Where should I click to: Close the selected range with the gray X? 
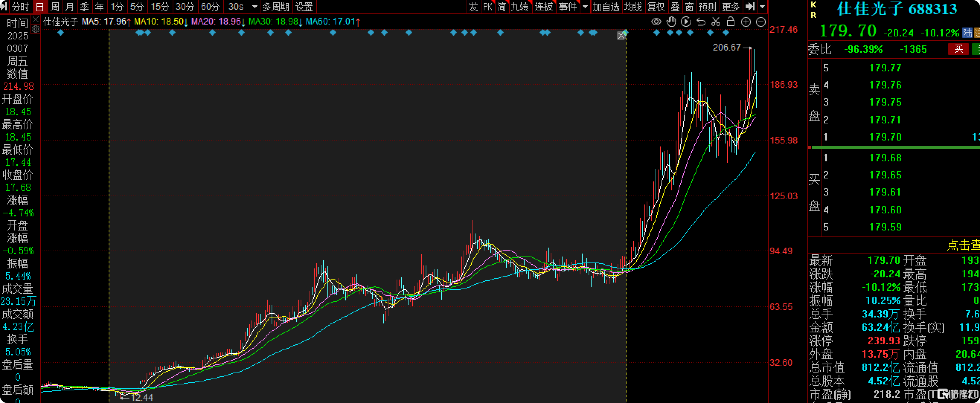[621, 36]
